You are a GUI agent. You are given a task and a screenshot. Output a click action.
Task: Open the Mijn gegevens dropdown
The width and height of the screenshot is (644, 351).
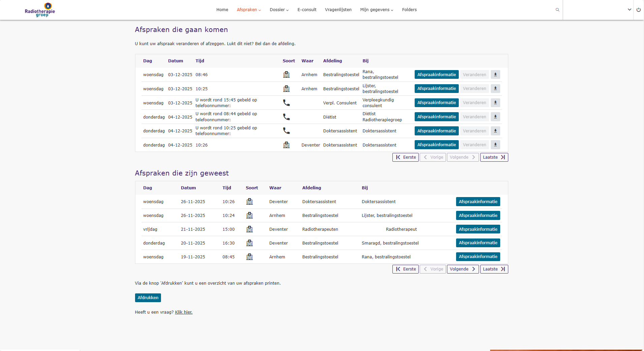click(377, 10)
